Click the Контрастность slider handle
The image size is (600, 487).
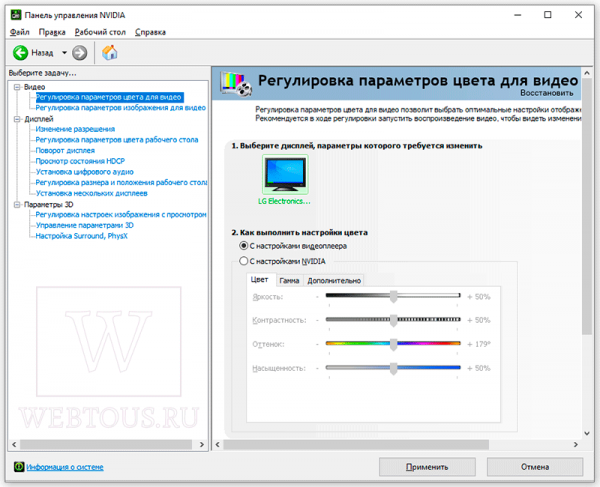pyautogui.click(x=393, y=320)
